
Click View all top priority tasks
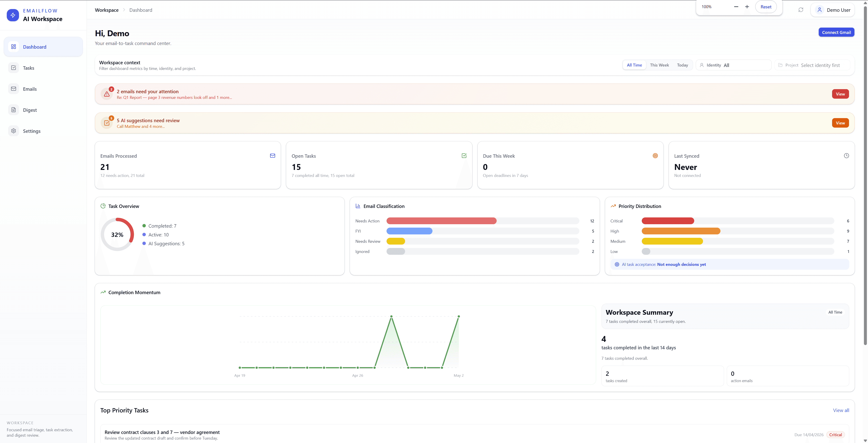pos(841,410)
